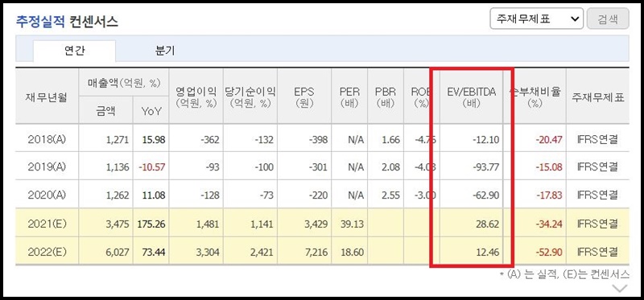Click net income value -100
This screenshot has width=644, height=300.
tap(264, 167)
